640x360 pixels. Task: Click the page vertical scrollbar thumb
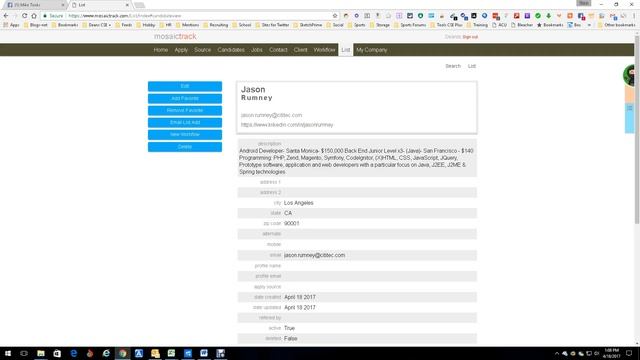coord(637,130)
